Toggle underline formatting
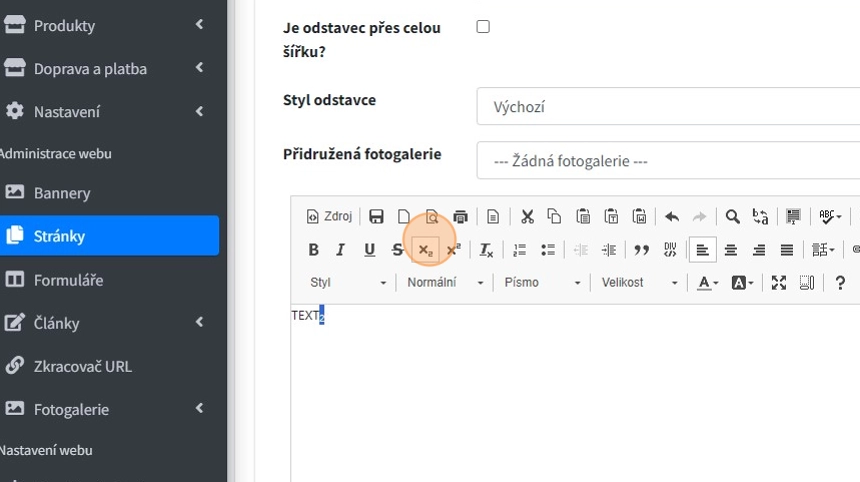This screenshot has height=482, width=860. pos(369,250)
